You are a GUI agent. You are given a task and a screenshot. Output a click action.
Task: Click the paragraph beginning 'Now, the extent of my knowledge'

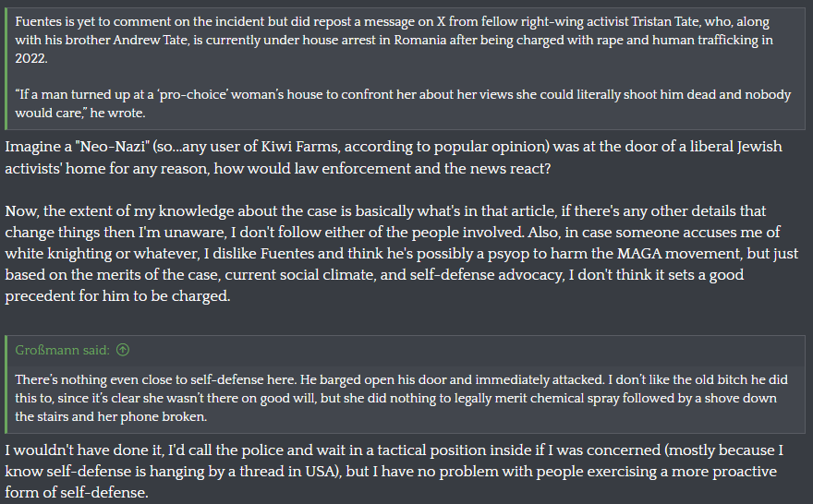[402, 253]
